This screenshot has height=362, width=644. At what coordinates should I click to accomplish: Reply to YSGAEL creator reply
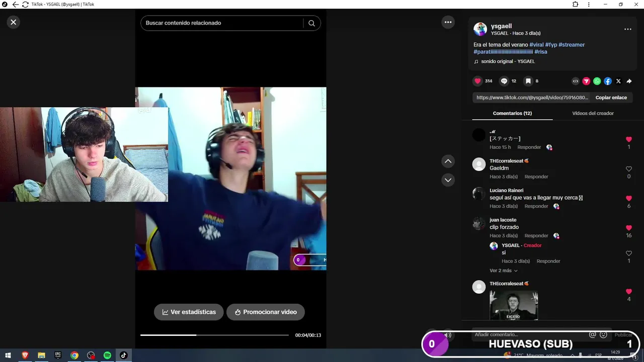pos(548,261)
